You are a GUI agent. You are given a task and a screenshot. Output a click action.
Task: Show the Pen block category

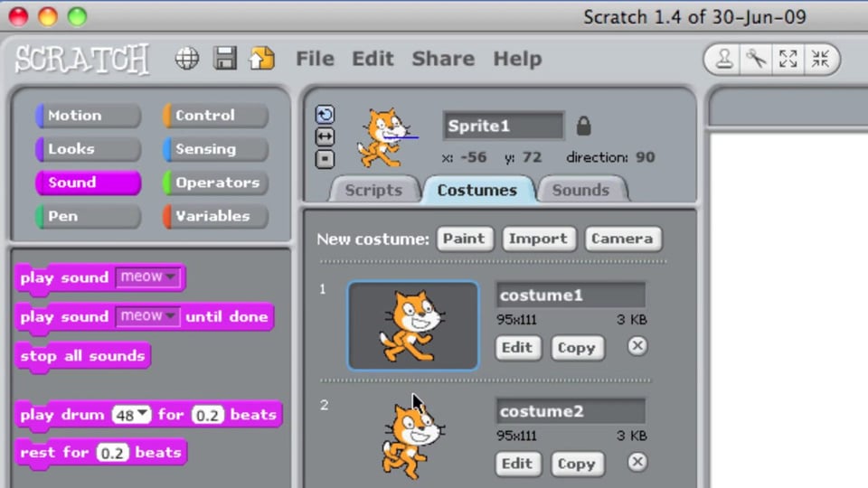pyautogui.click(x=88, y=216)
